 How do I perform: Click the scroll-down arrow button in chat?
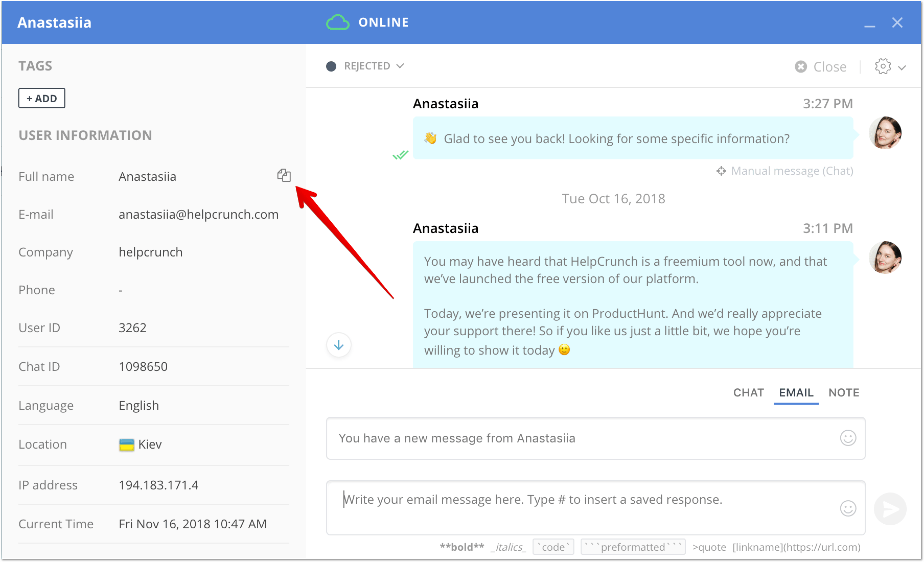(339, 345)
